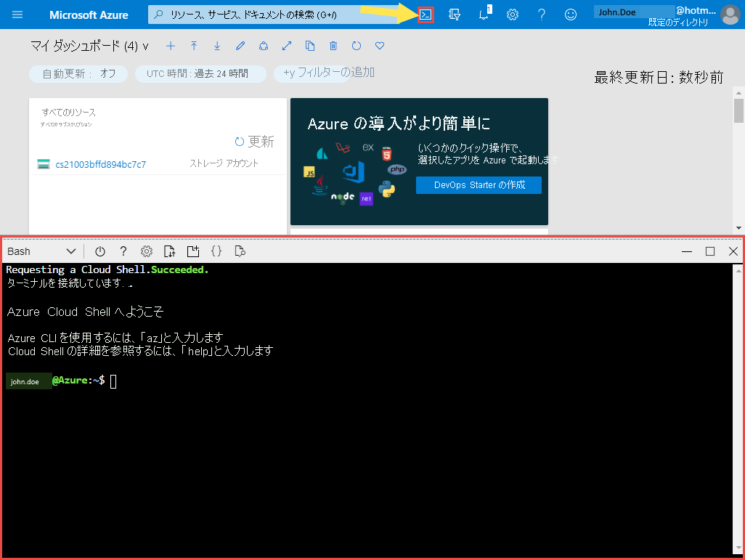This screenshot has width=745, height=560.
Task: Open the notifications bell
Action: pyautogui.click(x=484, y=15)
